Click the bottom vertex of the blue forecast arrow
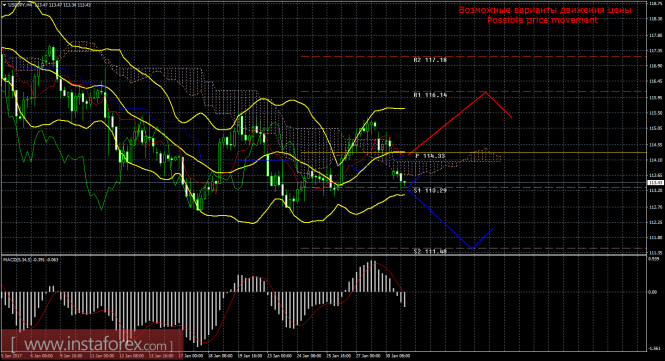The width and height of the screenshot is (665, 361). click(x=472, y=248)
